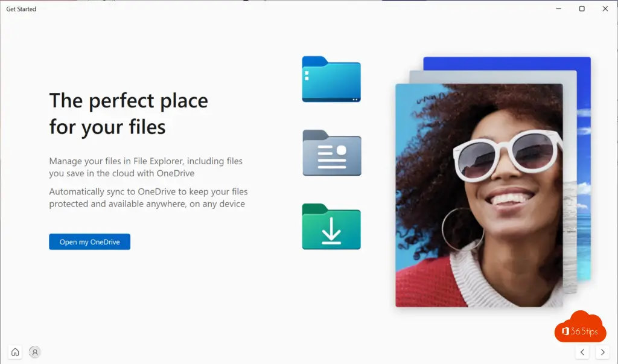The image size is (618, 364).
Task: Maximize the Get Started window
Action: 582,8
